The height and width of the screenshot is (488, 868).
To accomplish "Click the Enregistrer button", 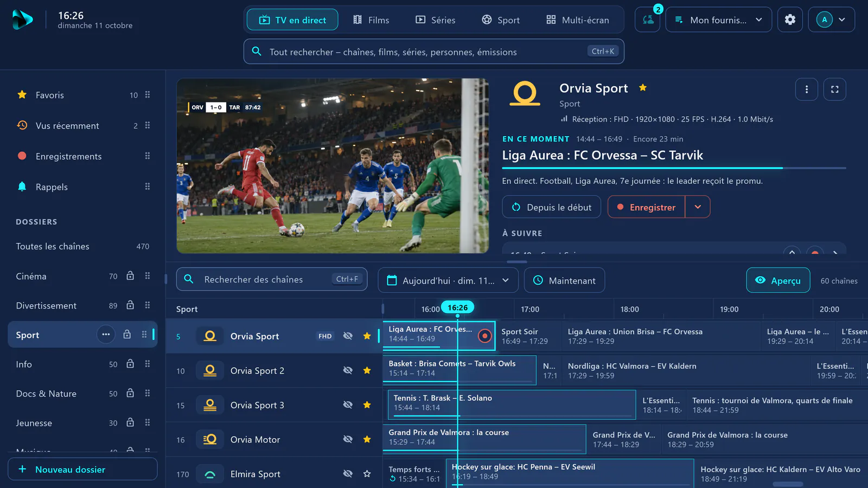I will click(x=647, y=207).
